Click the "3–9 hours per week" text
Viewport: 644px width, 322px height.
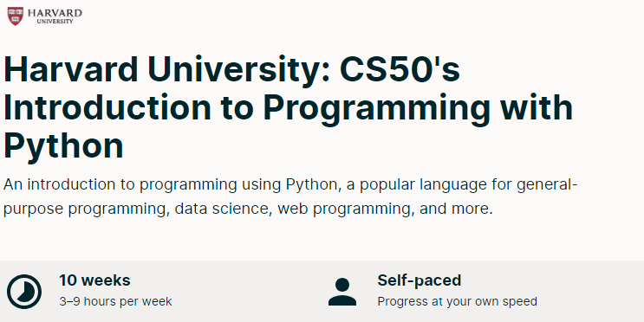[116, 302]
